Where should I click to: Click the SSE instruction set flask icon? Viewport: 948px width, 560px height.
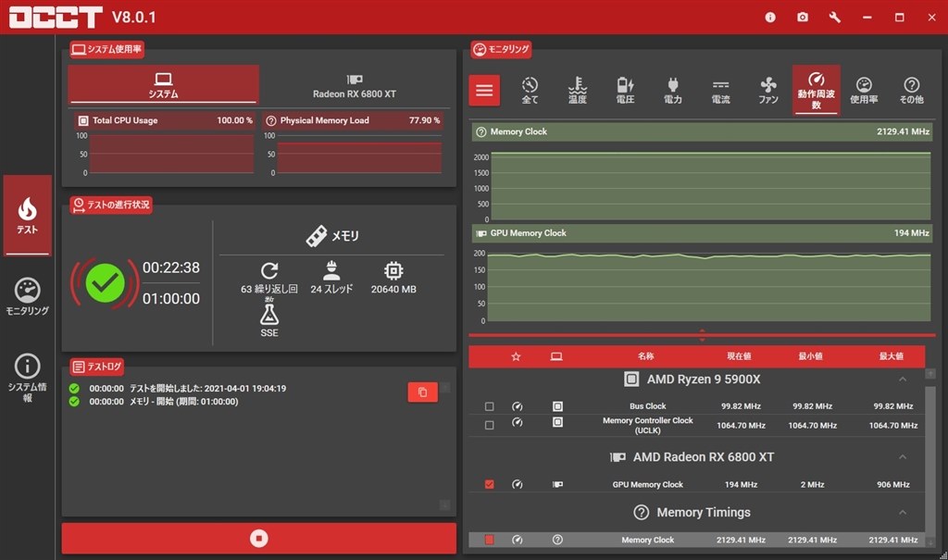(269, 315)
